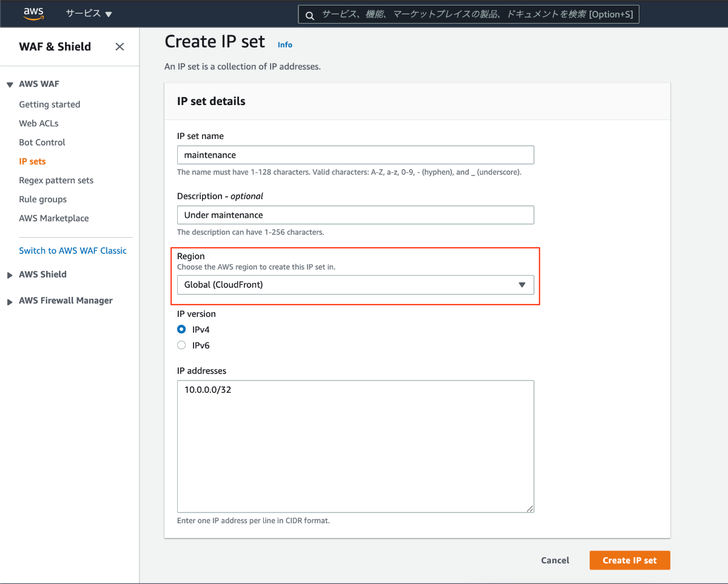Click the search magnifier icon in top bar
This screenshot has width=728, height=584.
pos(310,15)
